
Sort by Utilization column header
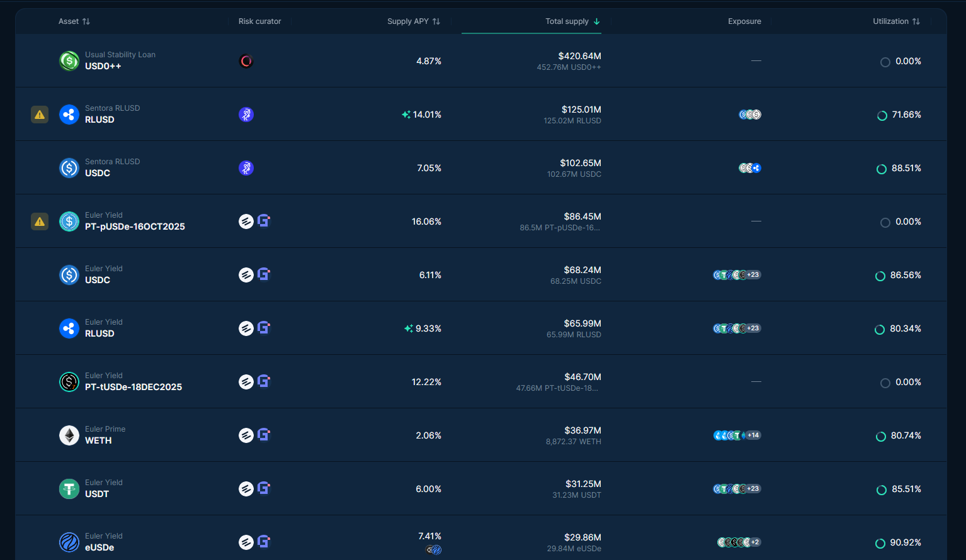point(896,21)
